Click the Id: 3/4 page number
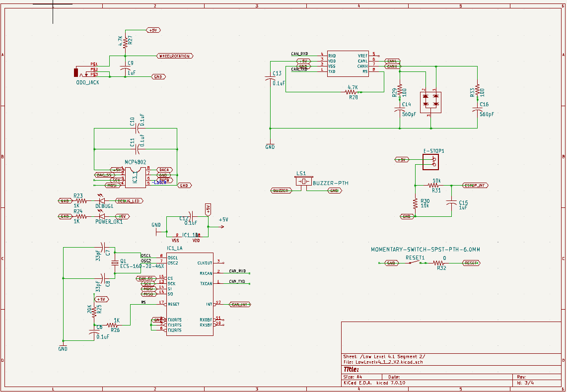The height and width of the screenshot is (392, 567). coord(525,383)
